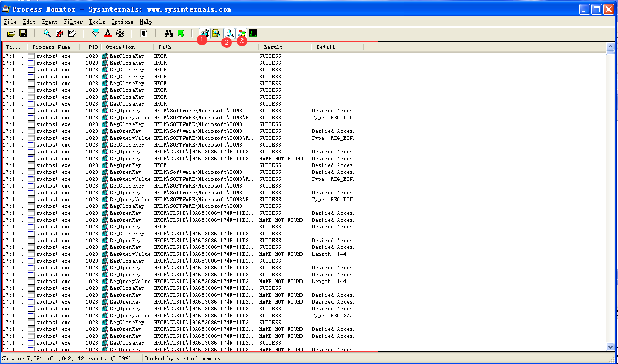
Task: Toggle Show Network Activity button
Action: coord(229,34)
